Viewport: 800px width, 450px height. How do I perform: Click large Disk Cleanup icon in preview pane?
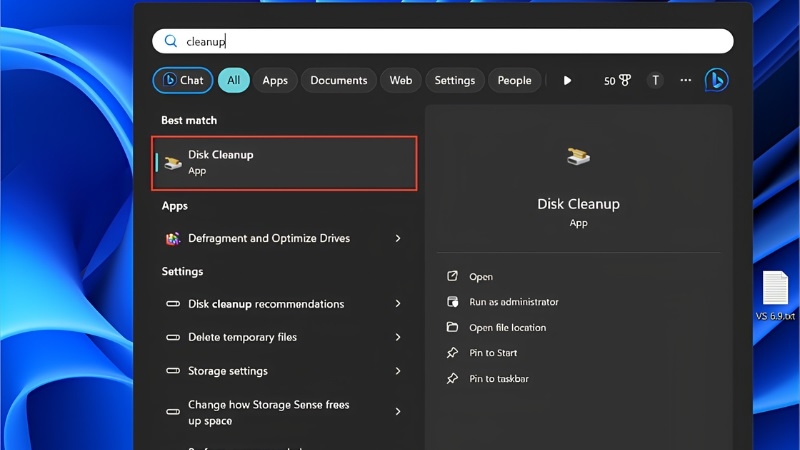click(x=578, y=156)
